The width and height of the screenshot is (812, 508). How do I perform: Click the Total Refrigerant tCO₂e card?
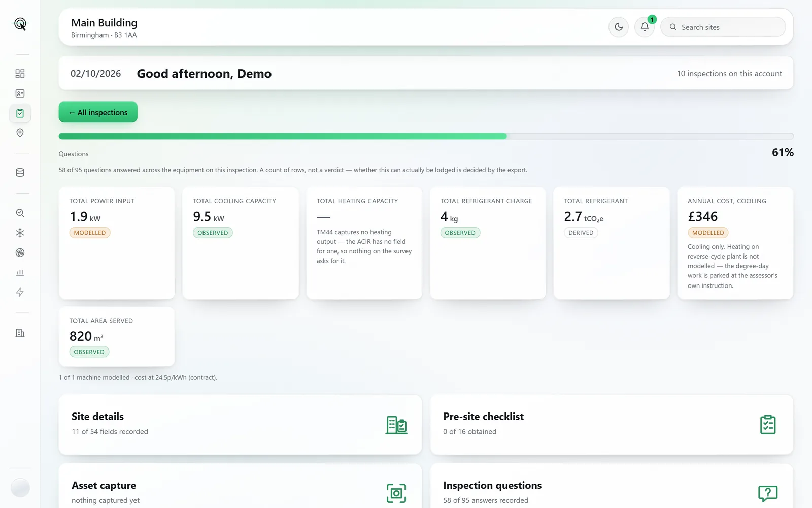click(x=612, y=243)
